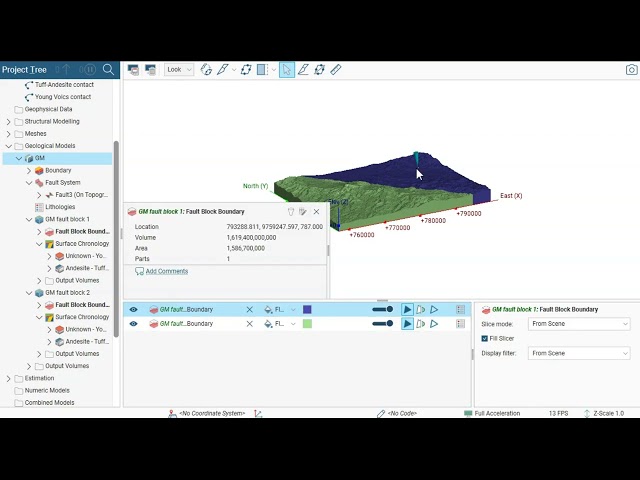Collapse the GM fault block 1 node
Image resolution: width=640 pixels, height=480 pixels.
tap(29, 219)
